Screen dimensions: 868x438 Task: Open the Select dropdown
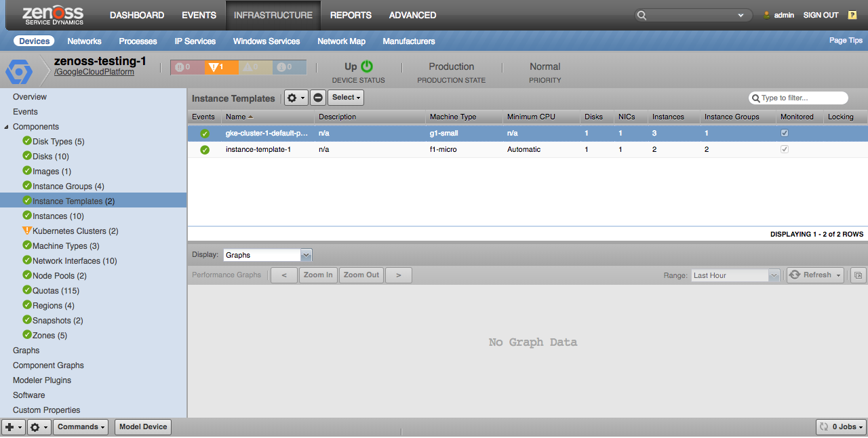click(x=346, y=98)
